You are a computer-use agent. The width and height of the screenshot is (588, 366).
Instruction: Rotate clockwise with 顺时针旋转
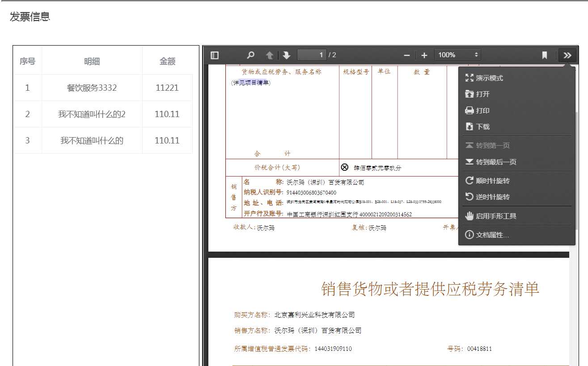[x=516, y=181]
